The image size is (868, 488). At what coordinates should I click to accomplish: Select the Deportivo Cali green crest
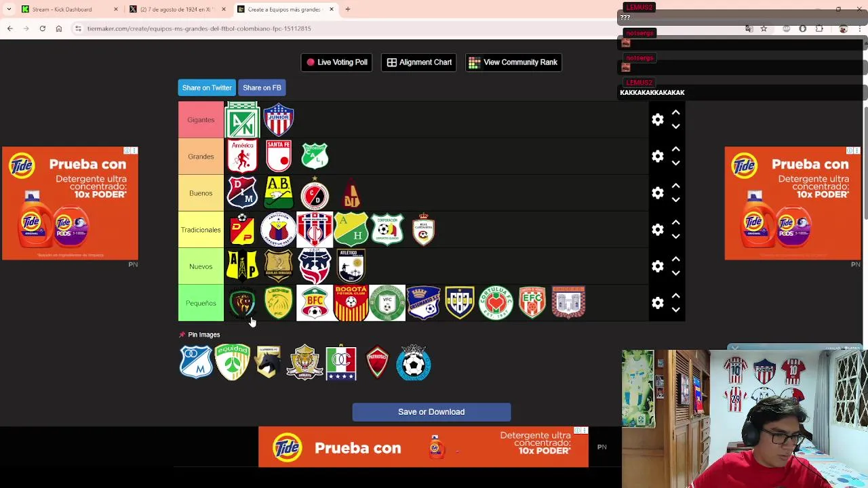[315, 157]
